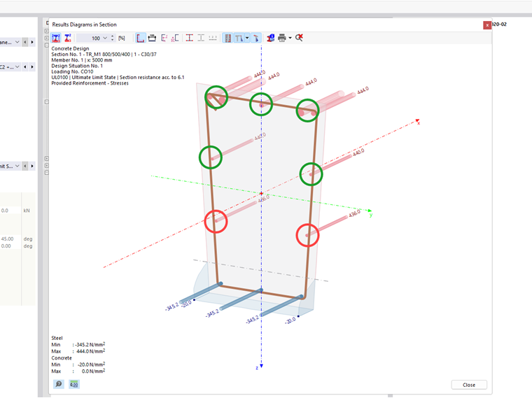Screen dimensions: 532x398
Task: Click the section info icon
Action: pyautogui.click(x=270, y=38)
